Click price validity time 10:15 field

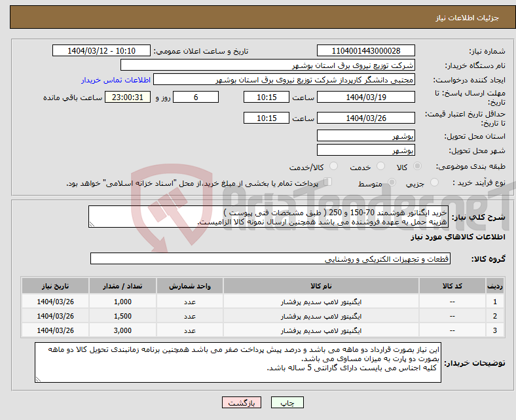[x=267, y=118]
